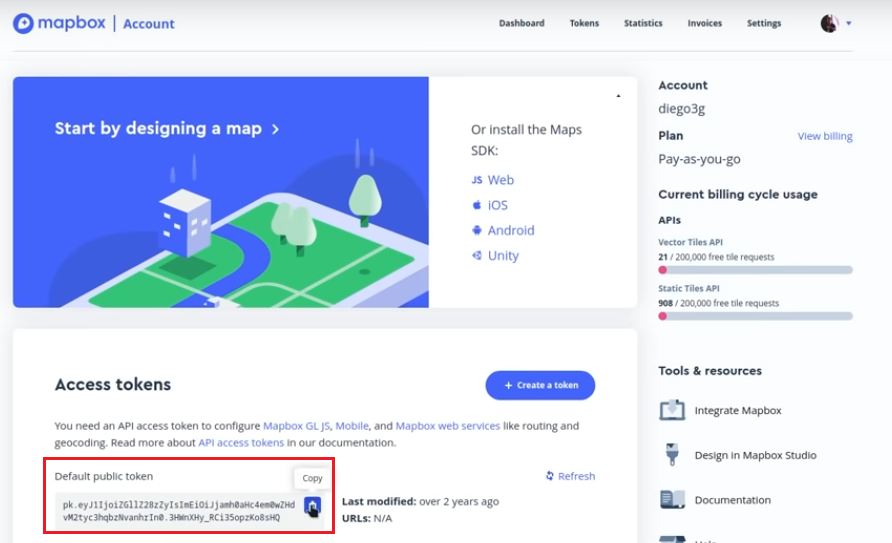Open Design in Mapbox Studio link

tap(755, 455)
